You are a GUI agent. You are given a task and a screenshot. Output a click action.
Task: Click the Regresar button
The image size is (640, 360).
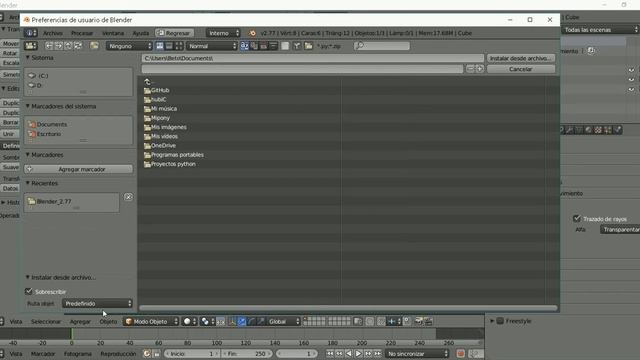click(x=174, y=33)
